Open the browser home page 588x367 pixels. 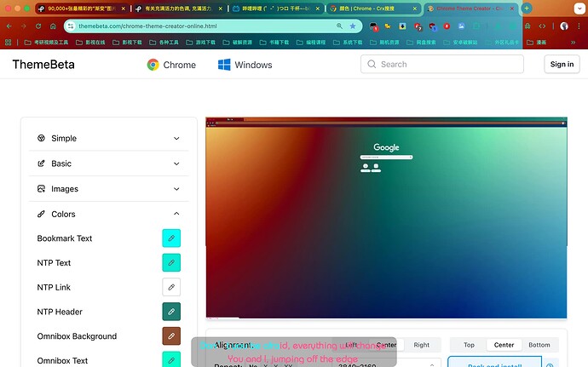pyautogui.click(x=53, y=26)
